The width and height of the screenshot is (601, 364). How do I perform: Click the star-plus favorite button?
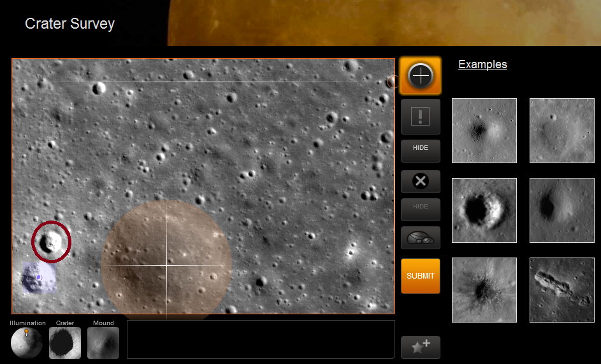[420, 347]
